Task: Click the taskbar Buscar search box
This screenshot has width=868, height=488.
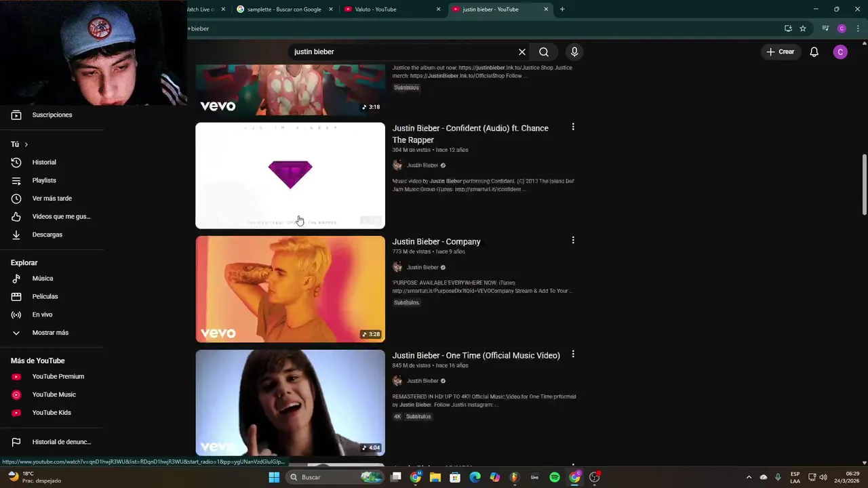Action: coord(334,477)
